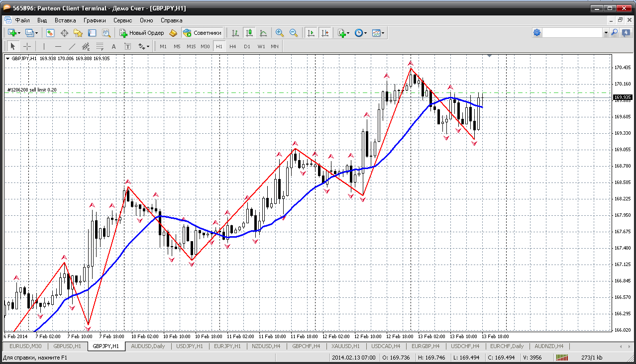This screenshot has height=364, width=636.
Task: Select the trendline drawing tool
Action: coord(72,46)
